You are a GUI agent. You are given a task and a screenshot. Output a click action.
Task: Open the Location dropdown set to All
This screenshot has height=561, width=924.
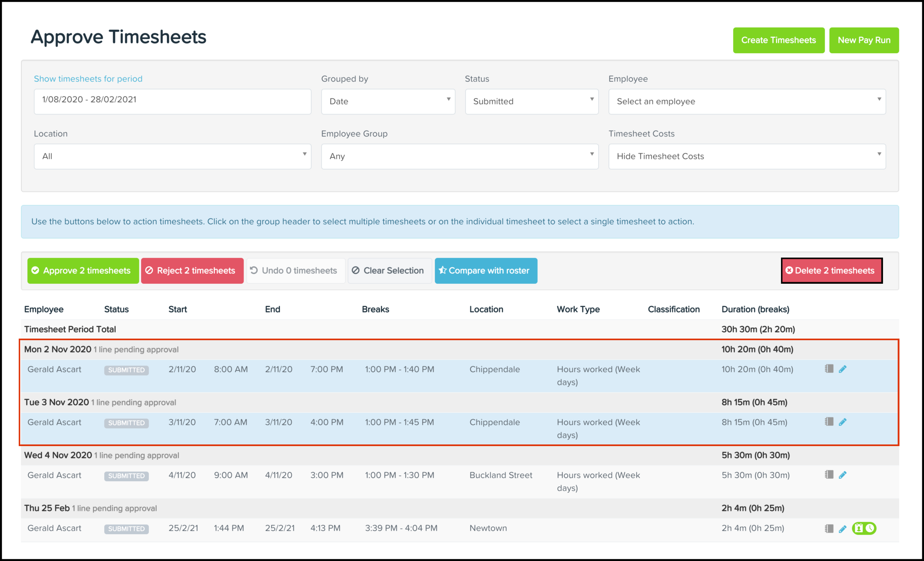click(x=172, y=156)
